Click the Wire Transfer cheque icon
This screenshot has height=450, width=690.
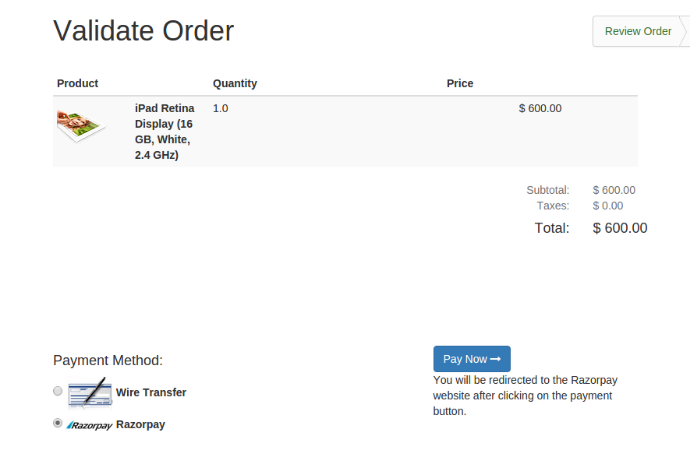90,391
